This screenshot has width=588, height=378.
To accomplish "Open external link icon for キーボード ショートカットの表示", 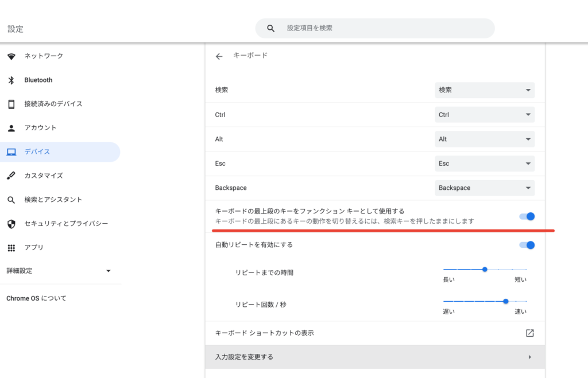I will (529, 333).
